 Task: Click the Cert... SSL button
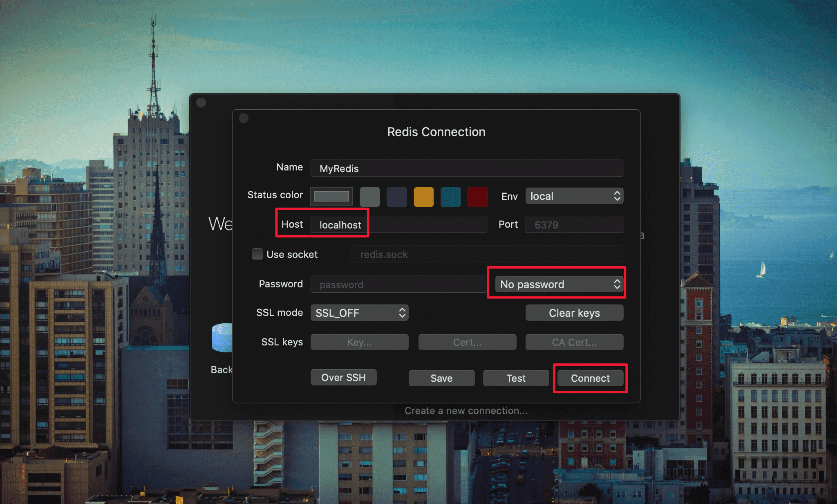pyautogui.click(x=468, y=342)
